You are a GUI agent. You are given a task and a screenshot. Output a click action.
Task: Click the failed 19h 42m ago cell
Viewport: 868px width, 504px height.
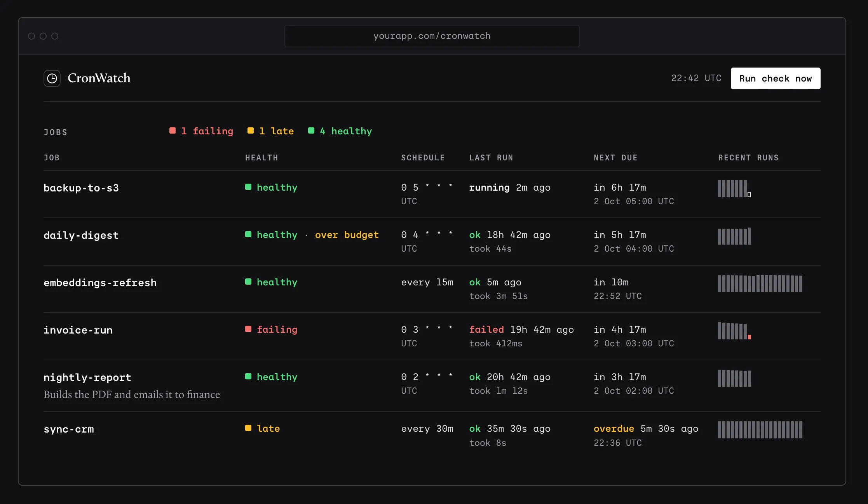(521, 330)
